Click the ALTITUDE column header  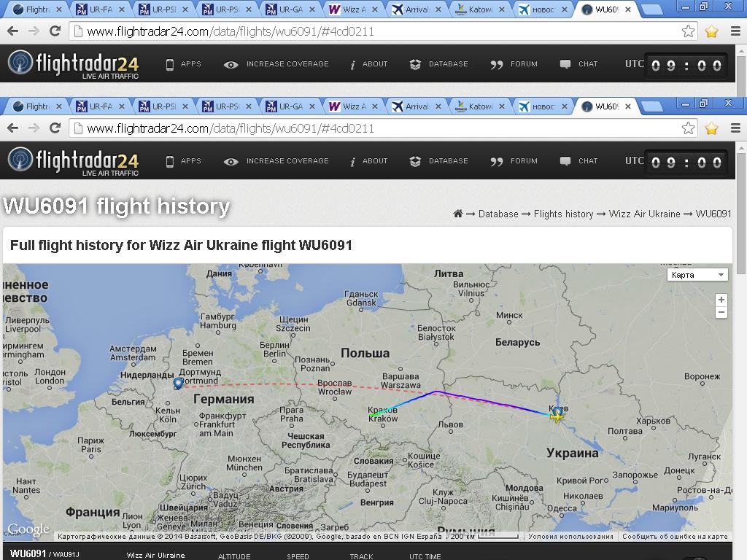point(234,556)
